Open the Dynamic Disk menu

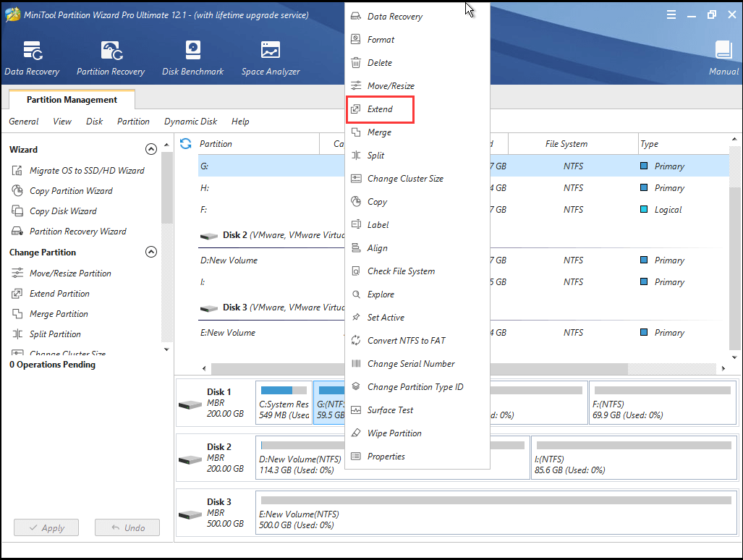pyautogui.click(x=190, y=121)
